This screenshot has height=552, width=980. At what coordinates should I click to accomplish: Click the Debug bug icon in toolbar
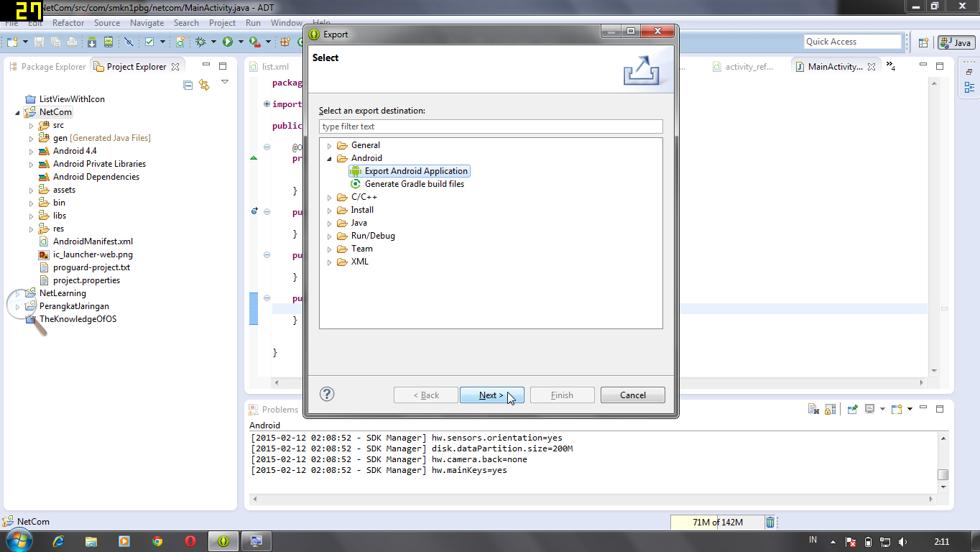pyautogui.click(x=200, y=42)
